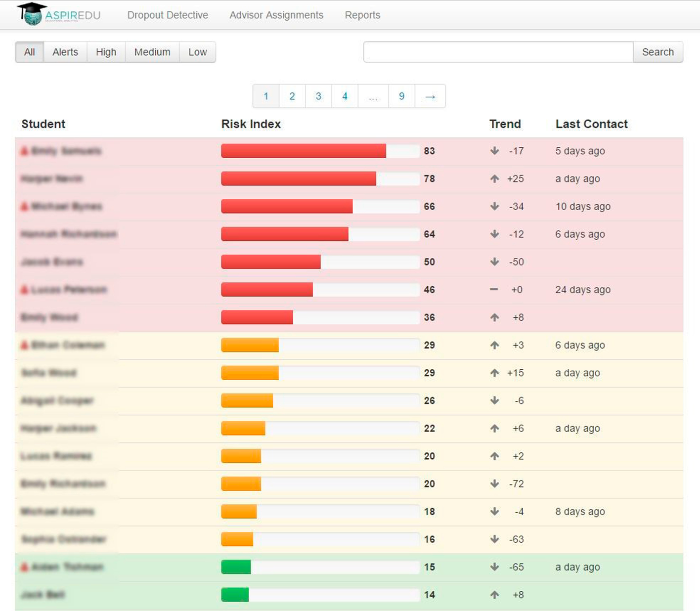Click the down arrow beside trend -50
The height and width of the screenshot is (611, 700).
pos(494,262)
